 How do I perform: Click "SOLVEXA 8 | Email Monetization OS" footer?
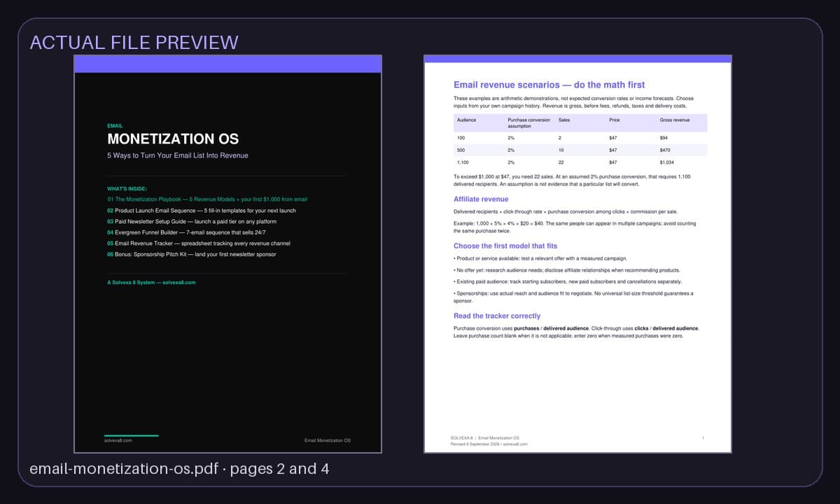point(485,437)
